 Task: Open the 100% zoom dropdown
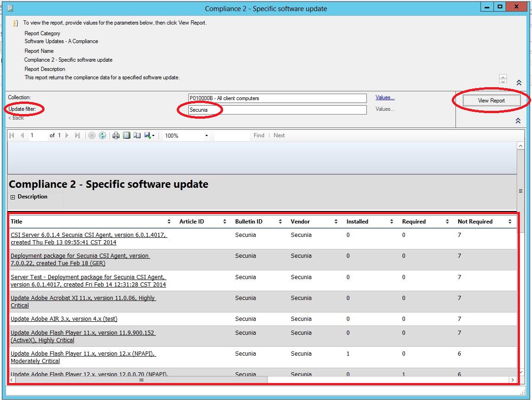tap(206, 136)
